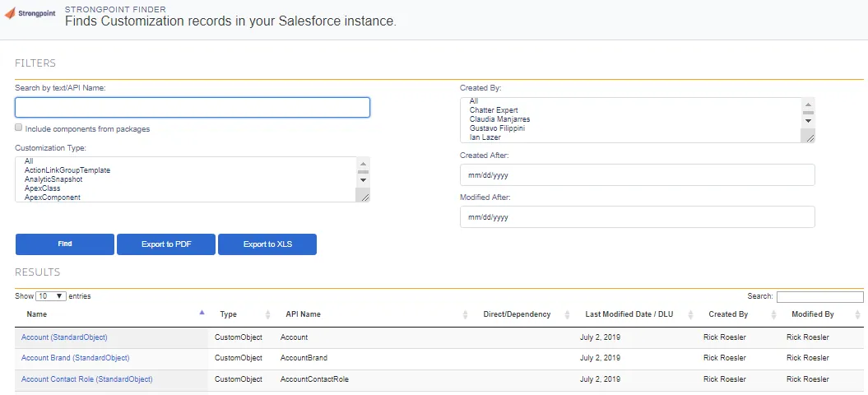This screenshot has width=868, height=395.
Task: Click resize handle of Created By list
Action: click(810, 137)
